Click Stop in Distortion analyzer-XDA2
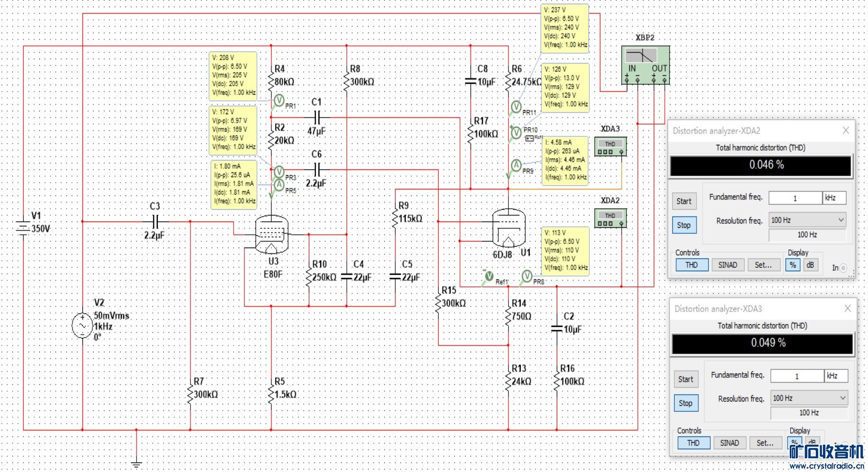 point(684,225)
